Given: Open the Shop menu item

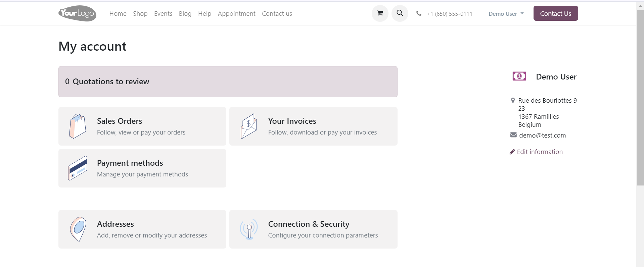Looking at the screenshot, I should [140, 14].
